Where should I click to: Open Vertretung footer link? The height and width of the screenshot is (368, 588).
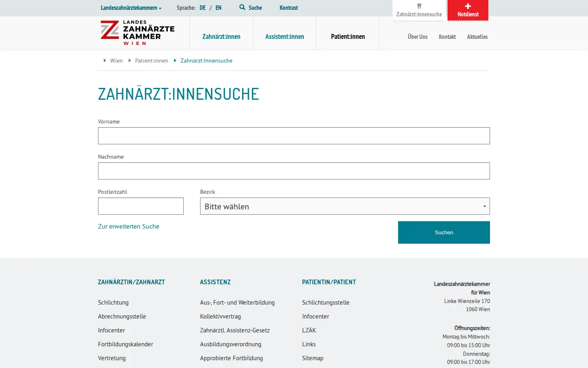(x=112, y=358)
